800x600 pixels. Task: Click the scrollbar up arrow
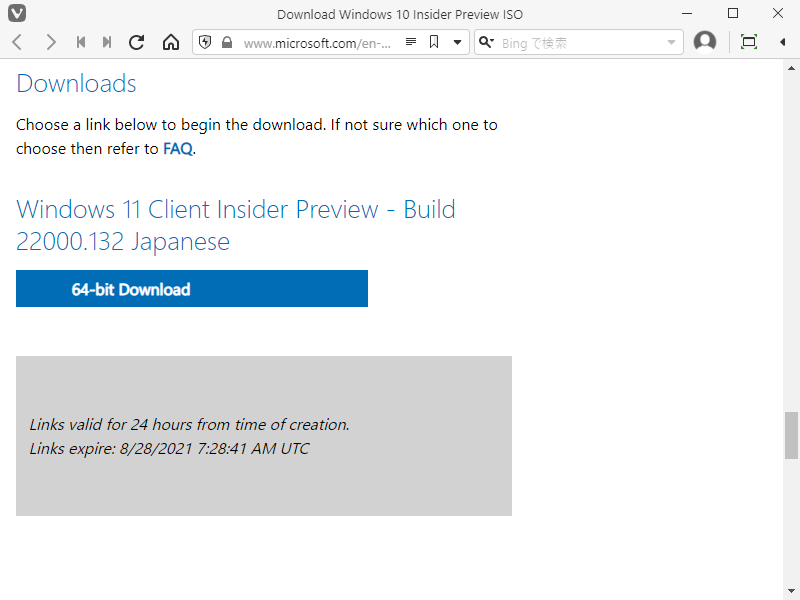[791, 68]
